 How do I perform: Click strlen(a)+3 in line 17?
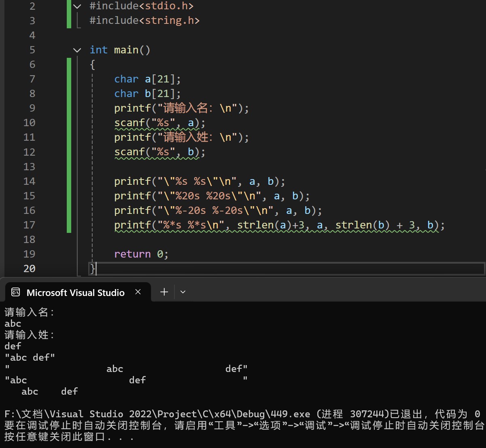(x=271, y=225)
